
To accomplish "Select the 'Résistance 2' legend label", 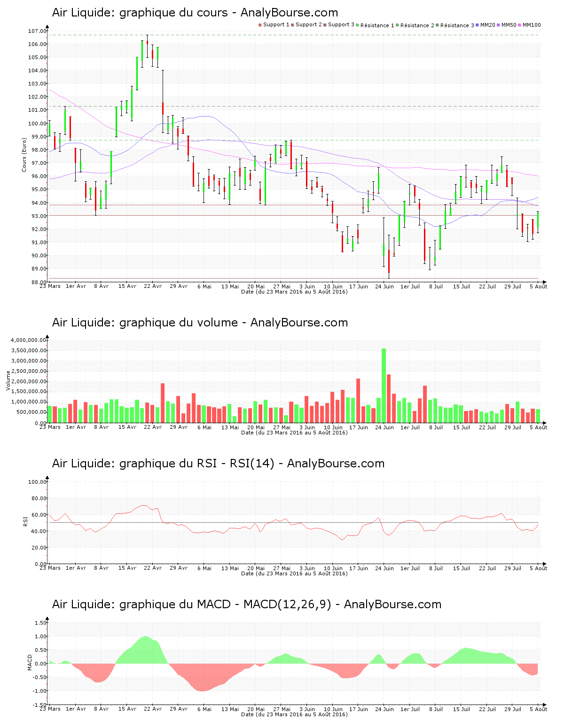I will [417, 25].
